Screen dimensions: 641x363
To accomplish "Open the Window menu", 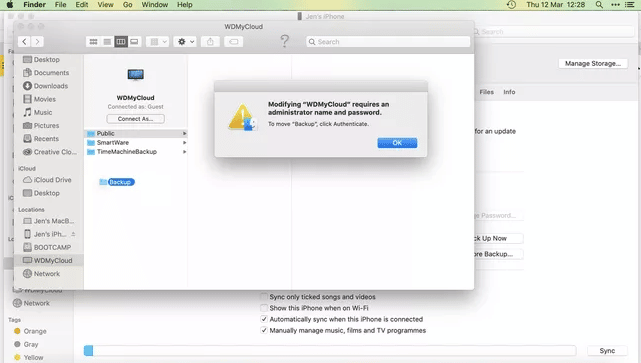I will 155,5.
